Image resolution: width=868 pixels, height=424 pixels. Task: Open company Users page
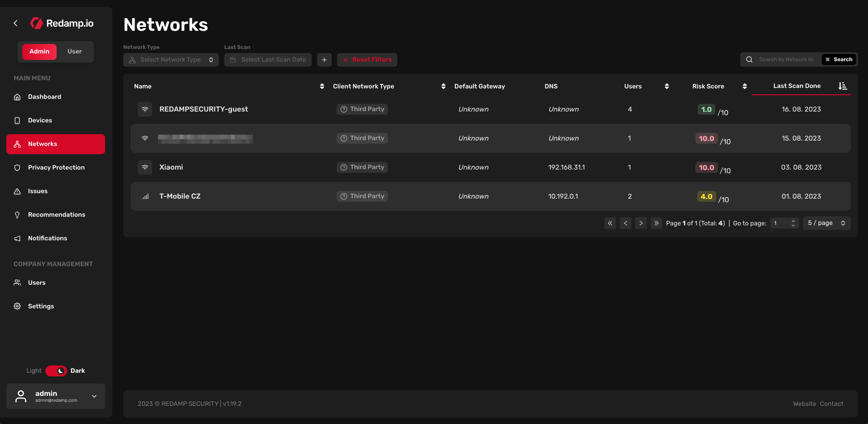tap(56, 283)
